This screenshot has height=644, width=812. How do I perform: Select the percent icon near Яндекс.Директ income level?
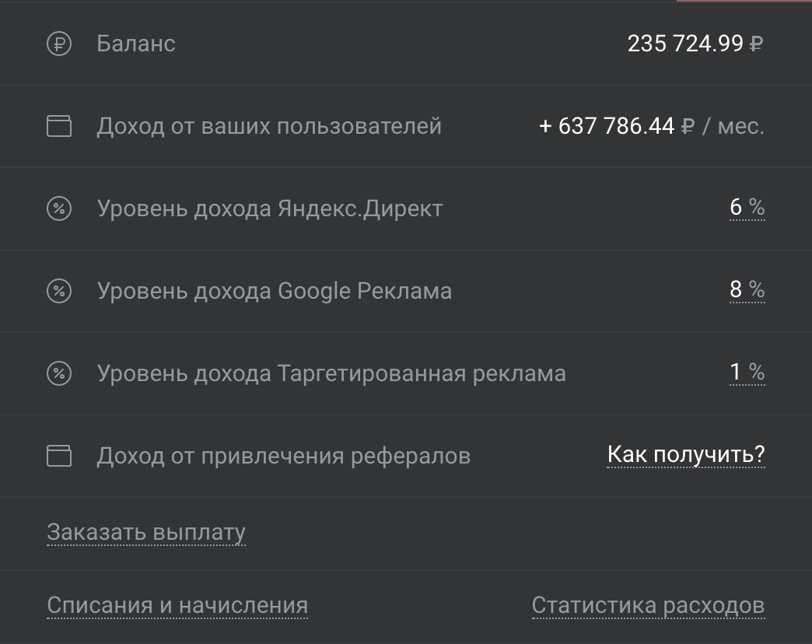click(x=61, y=208)
